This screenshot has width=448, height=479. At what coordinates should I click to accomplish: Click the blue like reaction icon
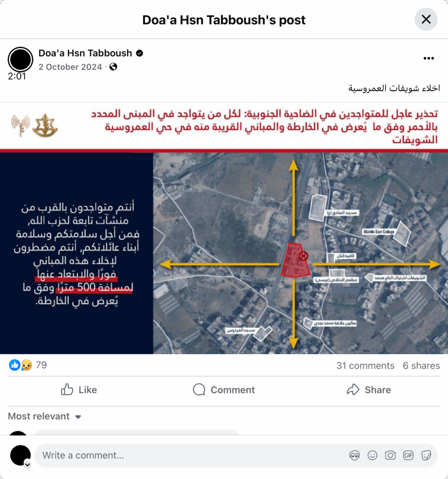tap(14, 365)
